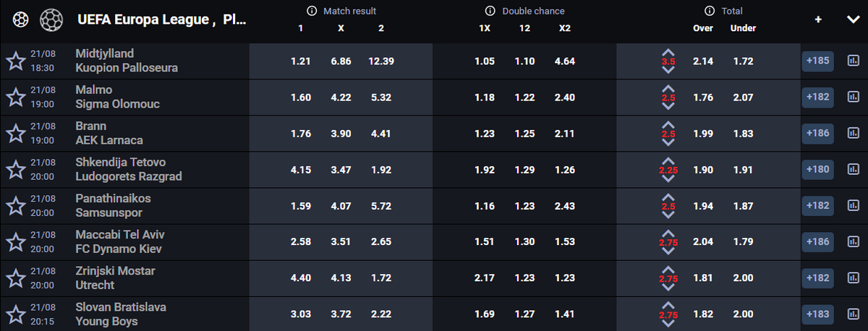Screen dimensions: 868x331
Task: Open statistics icon for Panathinaikos vs Samsunspor
Action: pos(851,205)
